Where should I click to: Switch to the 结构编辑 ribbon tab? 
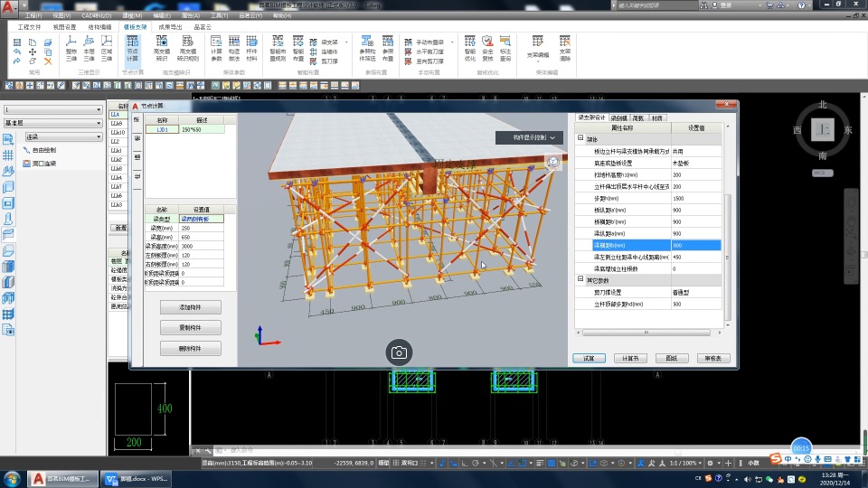point(99,26)
